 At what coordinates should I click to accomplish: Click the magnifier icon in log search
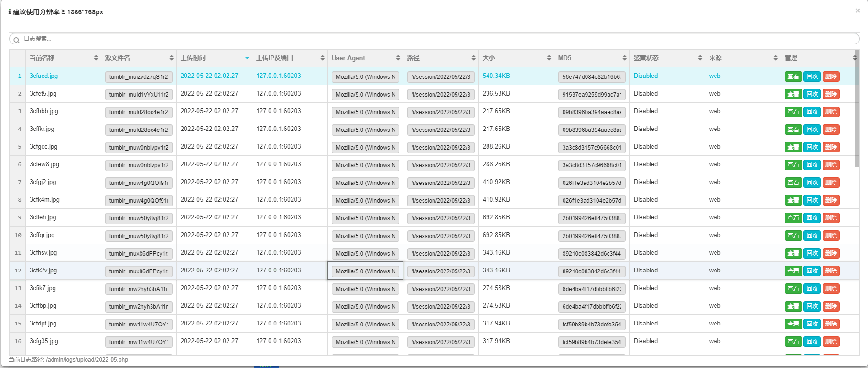pos(16,40)
